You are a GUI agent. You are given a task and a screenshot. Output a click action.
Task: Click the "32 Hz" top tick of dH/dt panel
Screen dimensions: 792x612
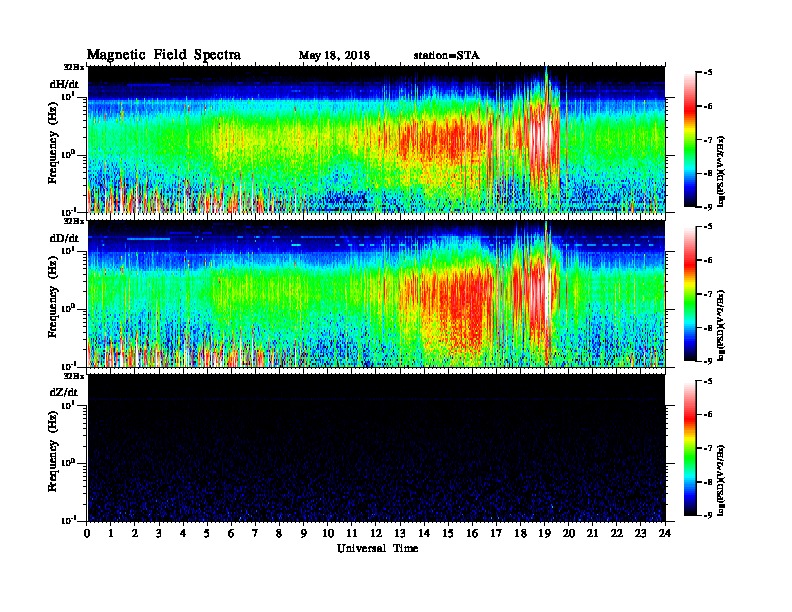(74, 66)
